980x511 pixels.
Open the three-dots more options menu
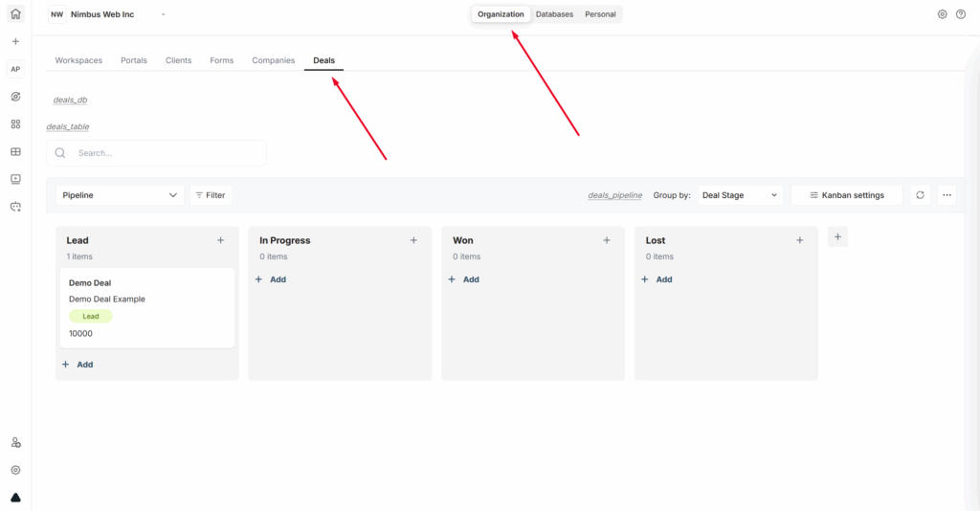tap(947, 195)
